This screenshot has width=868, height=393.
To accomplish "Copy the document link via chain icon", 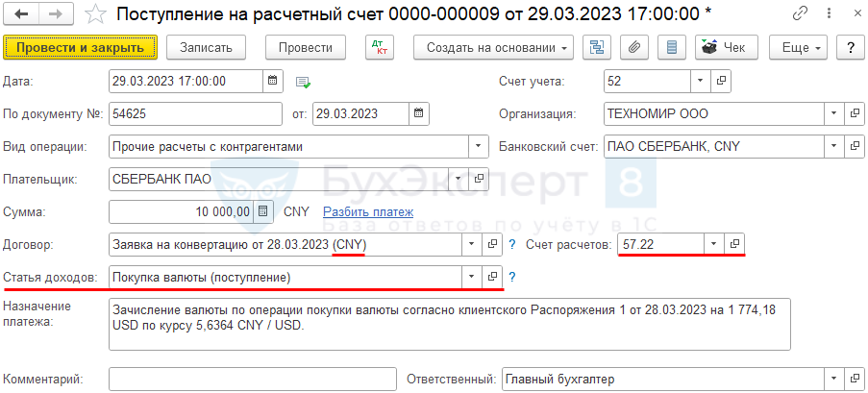I will coord(800,14).
